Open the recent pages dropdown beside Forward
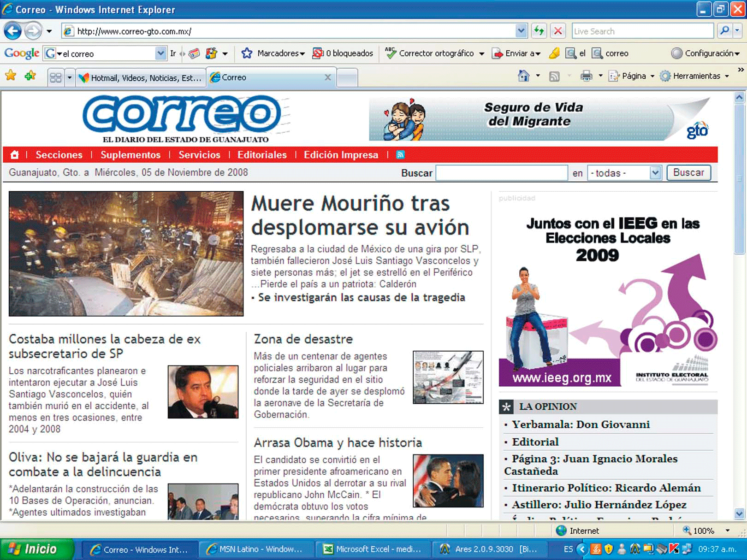 [x=49, y=31]
